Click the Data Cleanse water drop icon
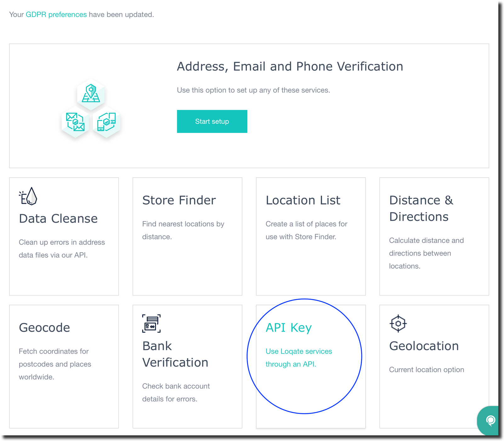504x441 pixels. coord(28,196)
